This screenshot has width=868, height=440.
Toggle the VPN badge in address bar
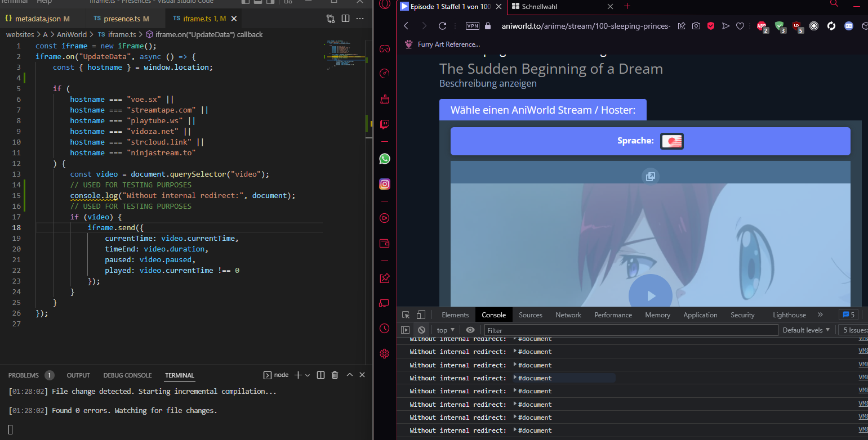point(473,26)
